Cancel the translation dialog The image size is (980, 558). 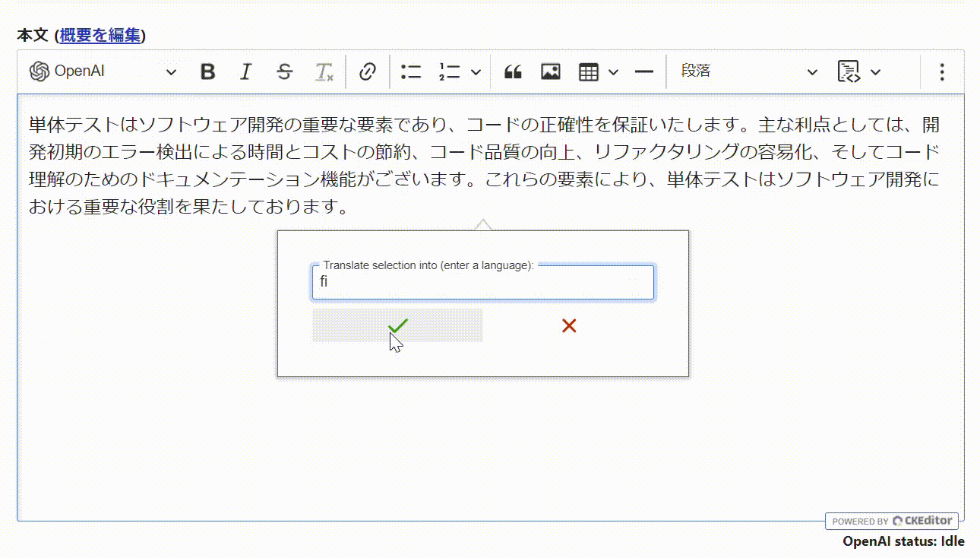(x=569, y=325)
